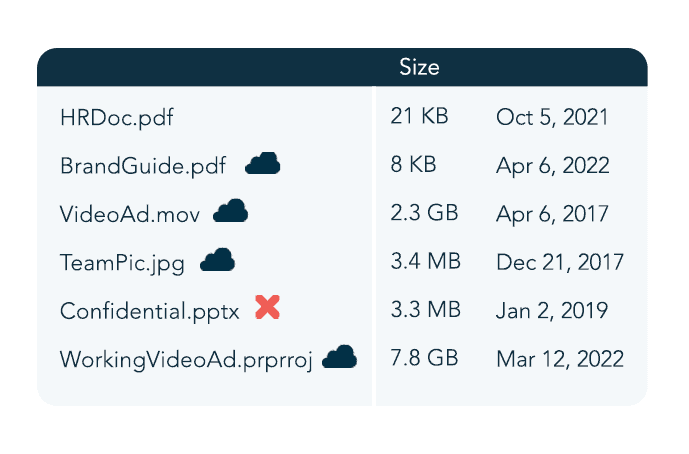Click the red X beside Confidential.pptx
This screenshot has width=689, height=454.
(x=267, y=308)
